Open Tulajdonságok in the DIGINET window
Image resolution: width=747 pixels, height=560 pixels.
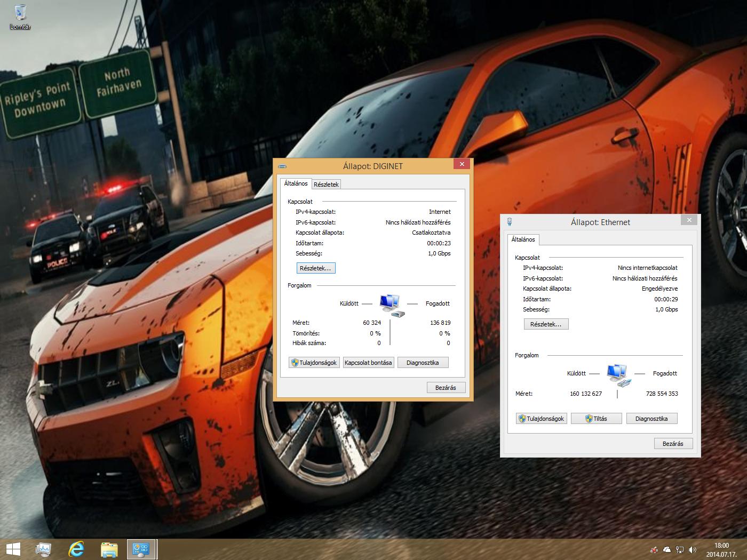[x=314, y=363]
